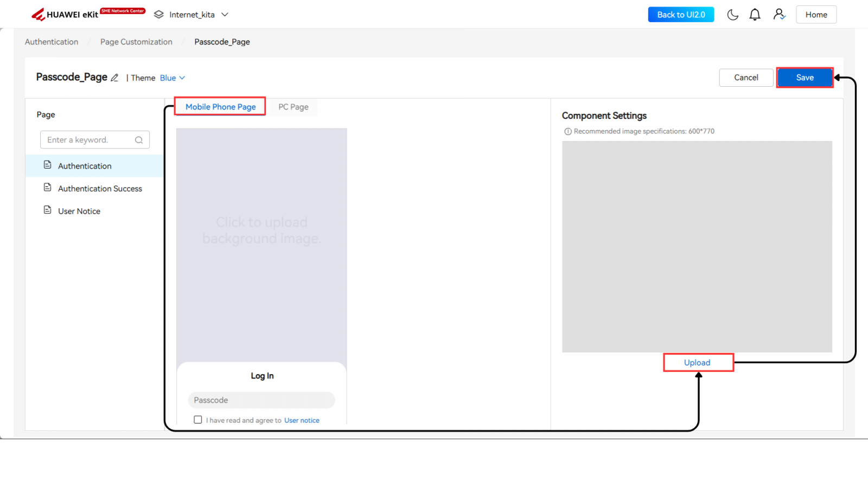The height and width of the screenshot is (488, 868).
Task: Click the HUAWEI eKit logo
Action: [65, 15]
